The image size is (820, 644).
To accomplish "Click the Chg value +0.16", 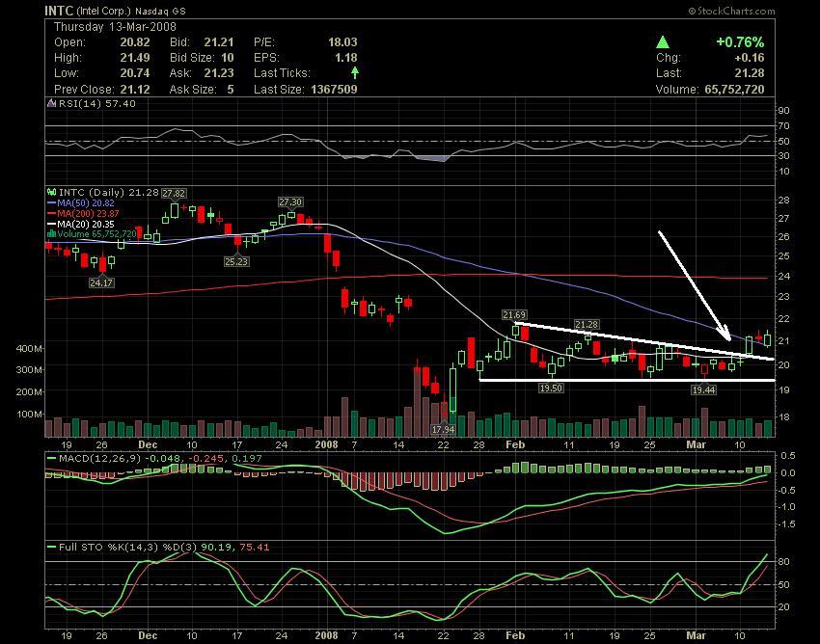I will click(749, 58).
